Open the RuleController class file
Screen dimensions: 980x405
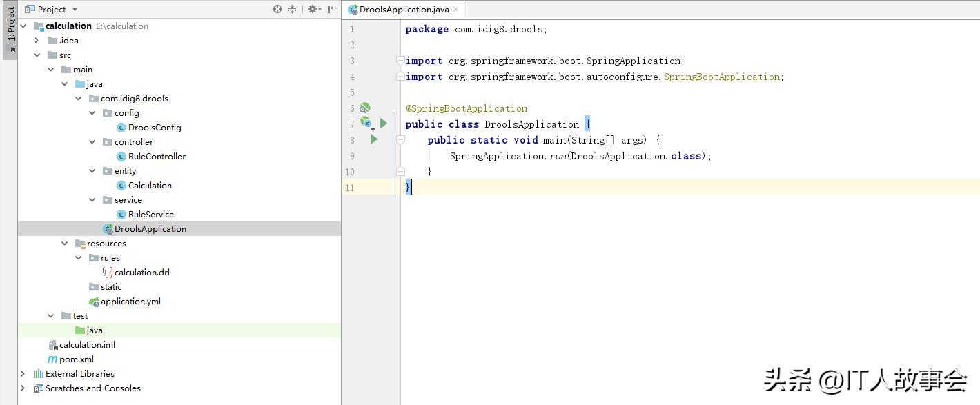pyautogui.click(x=157, y=156)
